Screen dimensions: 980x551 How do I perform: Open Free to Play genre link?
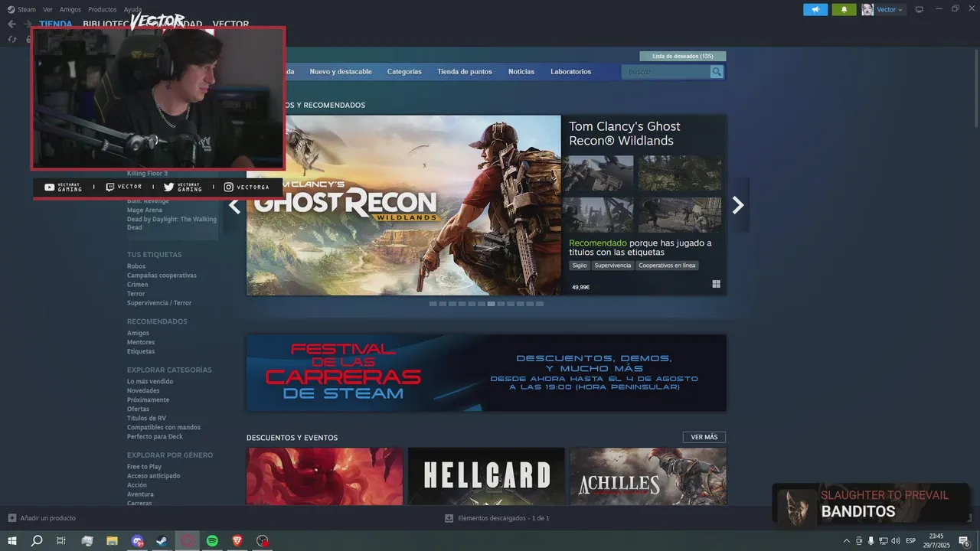tap(144, 467)
